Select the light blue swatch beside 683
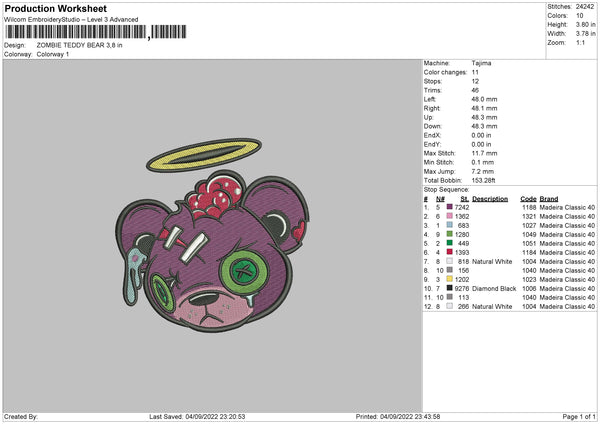The image size is (600, 424). pyautogui.click(x=450, y=225)
